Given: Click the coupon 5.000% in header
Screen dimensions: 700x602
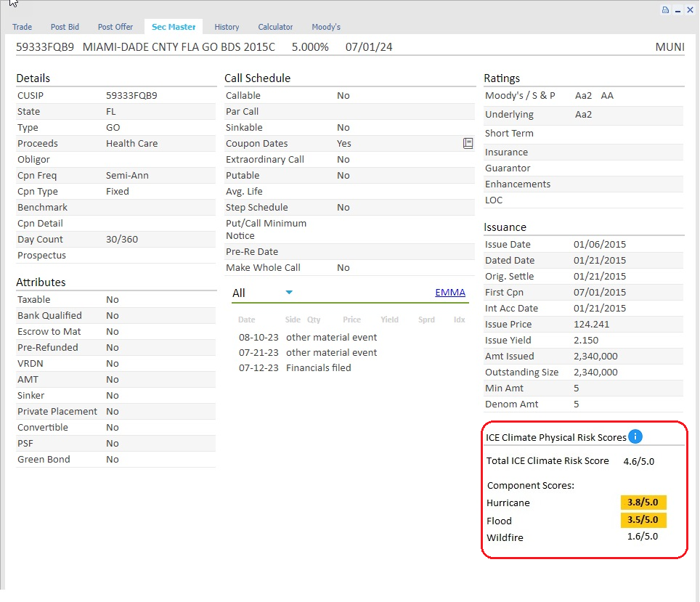Looking at the screenshot, I should point(310,47).
